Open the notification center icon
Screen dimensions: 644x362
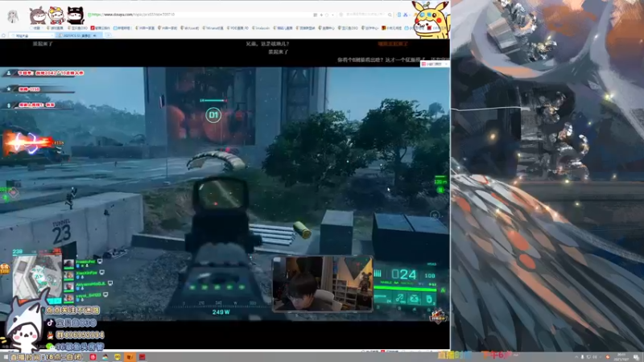click(636, 357)
